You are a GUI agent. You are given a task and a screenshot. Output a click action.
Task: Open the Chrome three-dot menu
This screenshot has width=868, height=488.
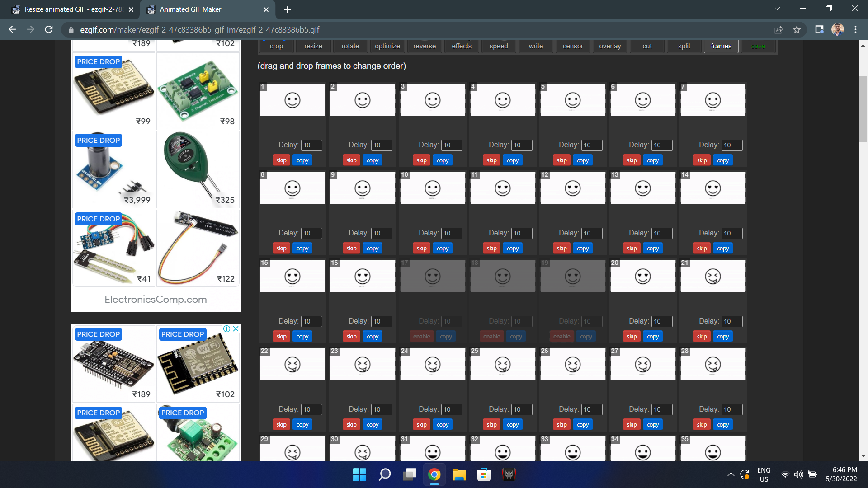pyautogui.click(x=855, y=30)
